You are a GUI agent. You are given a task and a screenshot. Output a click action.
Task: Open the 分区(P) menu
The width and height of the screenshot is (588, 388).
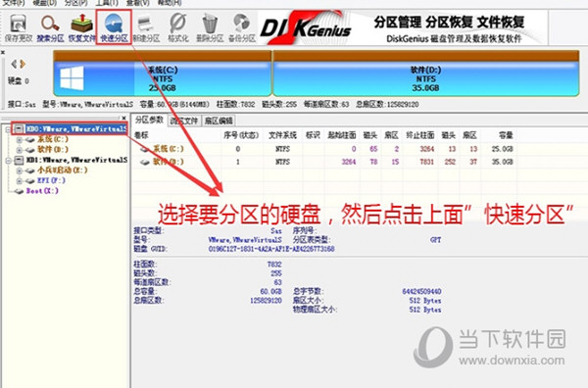coord(76,3)
